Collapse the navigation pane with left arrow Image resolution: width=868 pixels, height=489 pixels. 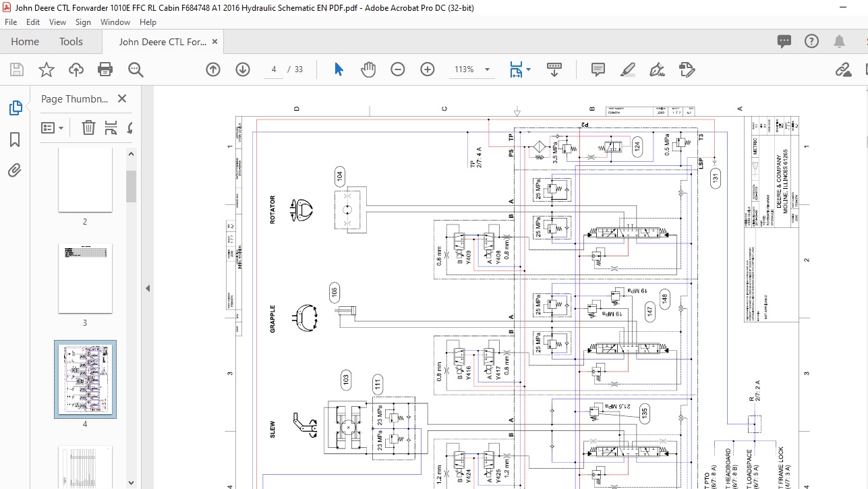point(148,288)
